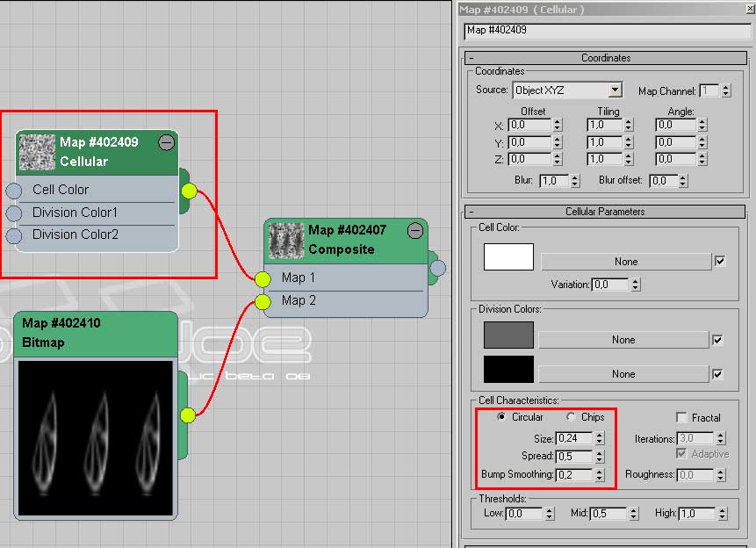This screenshot has width=756, height=548.
Task: Click Division Color2 input socket
Action: click(x=14, y=235)
